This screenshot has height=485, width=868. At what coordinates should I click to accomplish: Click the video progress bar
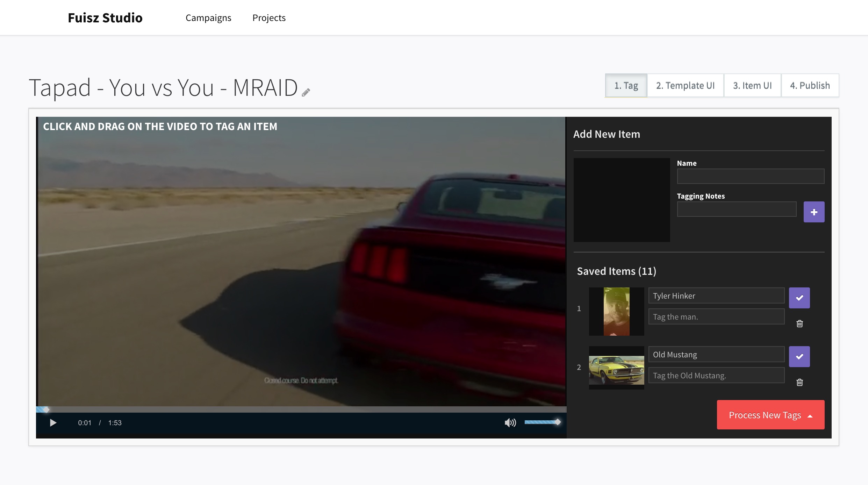point(301,409)
